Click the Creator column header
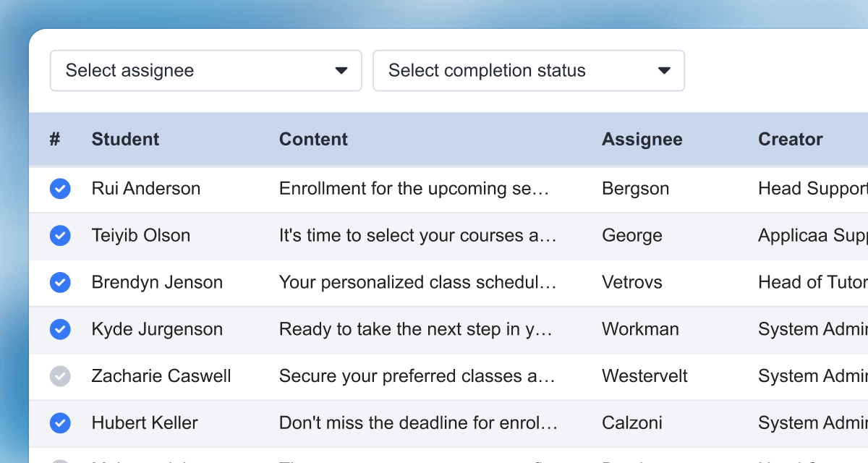The height and width of the screenshot is (463, 868). (x=790, y=140)
